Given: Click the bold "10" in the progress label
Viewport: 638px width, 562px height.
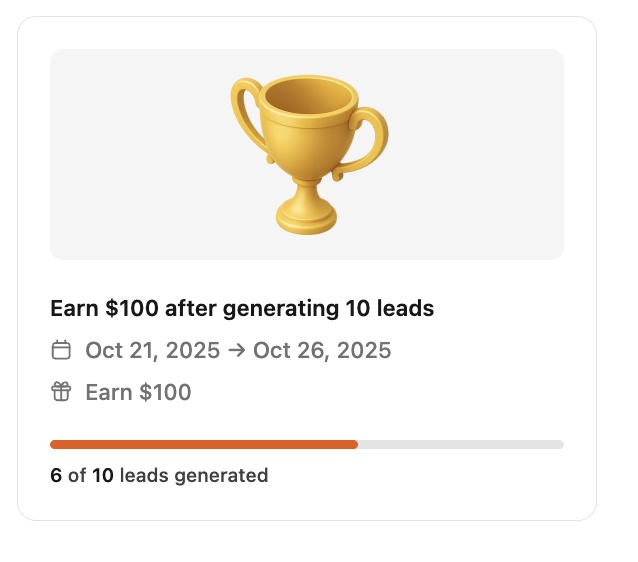Looking at the screenshot, I should (103, 475).
